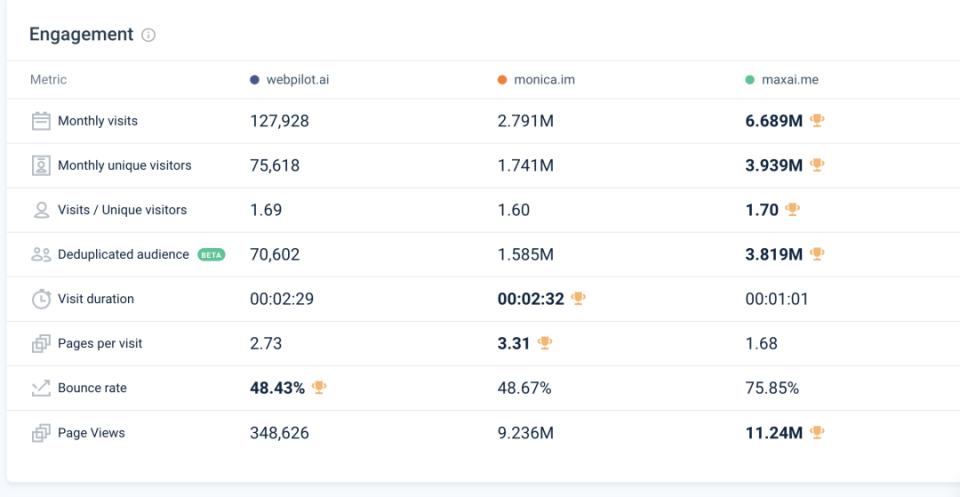Click the Metric column header

click(49, 80)
